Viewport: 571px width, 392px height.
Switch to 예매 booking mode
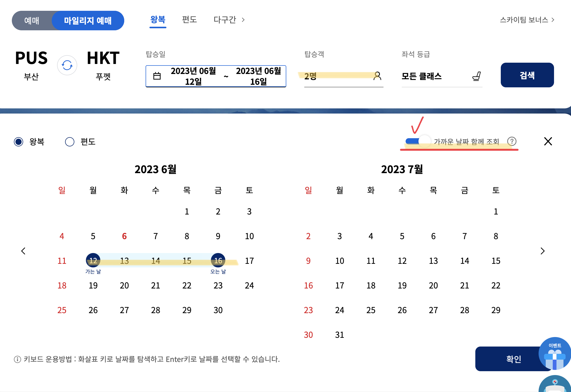[x=32, y=21]
